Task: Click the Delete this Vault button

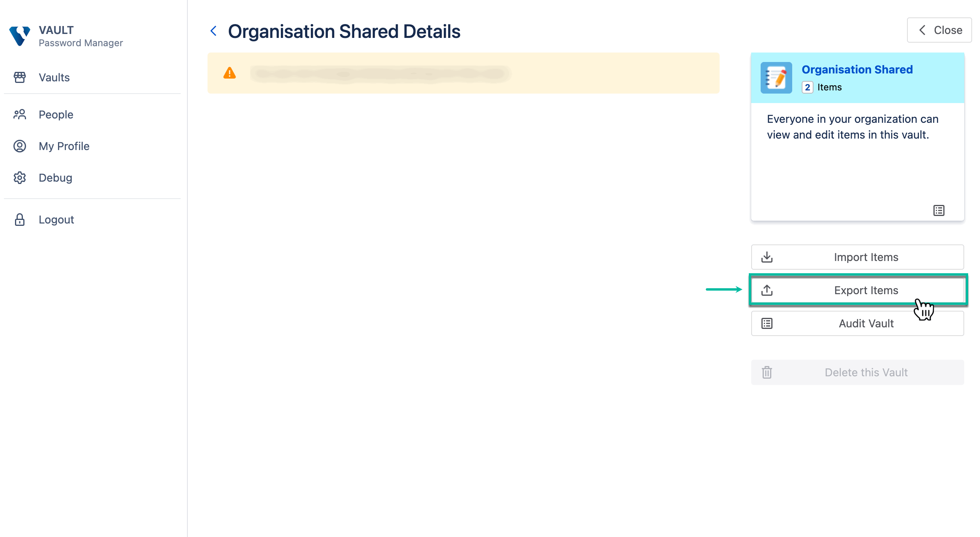Action: (x=857, y=372)
